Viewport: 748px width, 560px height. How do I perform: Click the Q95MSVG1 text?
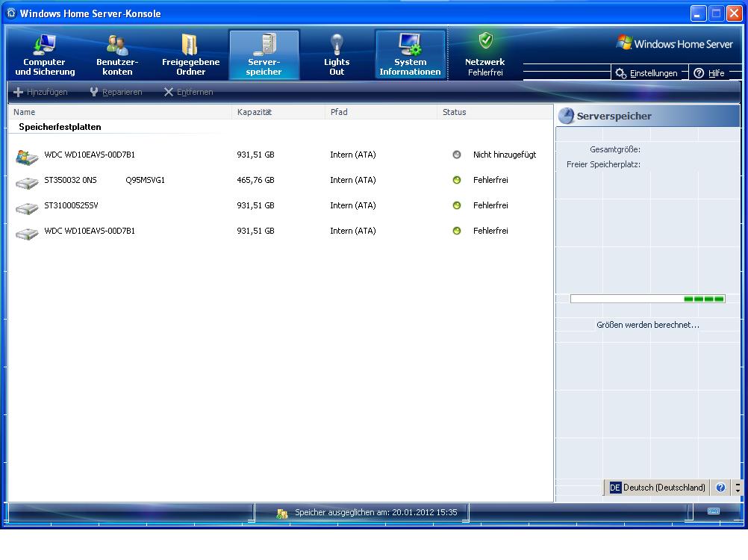click(x=145, y=180)
